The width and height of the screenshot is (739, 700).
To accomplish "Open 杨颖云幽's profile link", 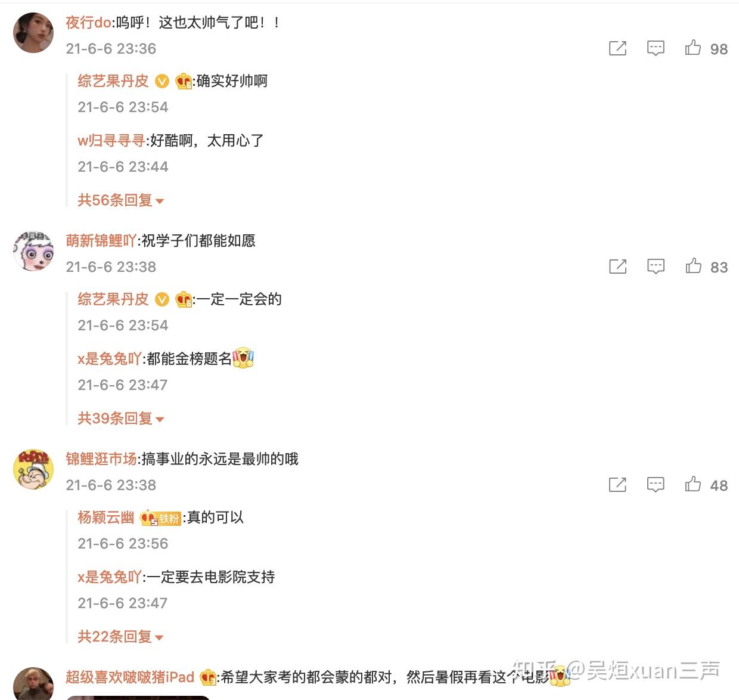I will (105, 518).
